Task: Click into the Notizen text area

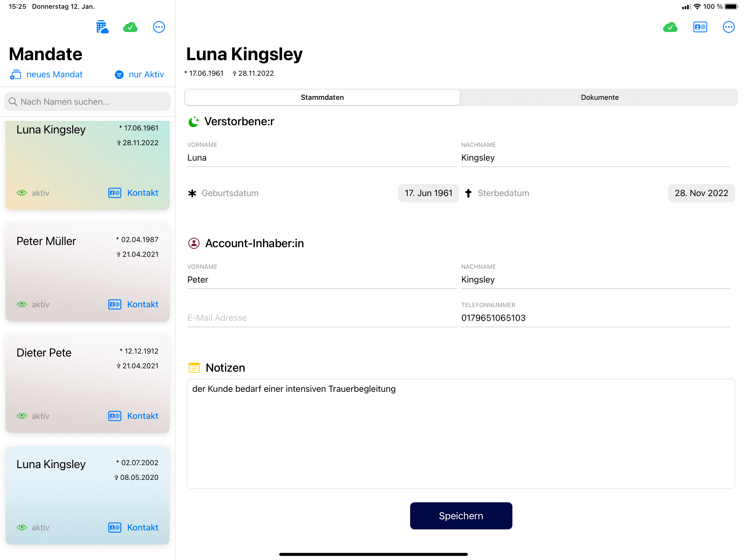Action: pos(461,434)
